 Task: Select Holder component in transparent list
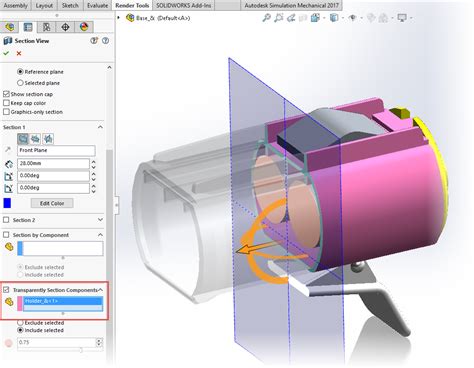click(63, 301)
